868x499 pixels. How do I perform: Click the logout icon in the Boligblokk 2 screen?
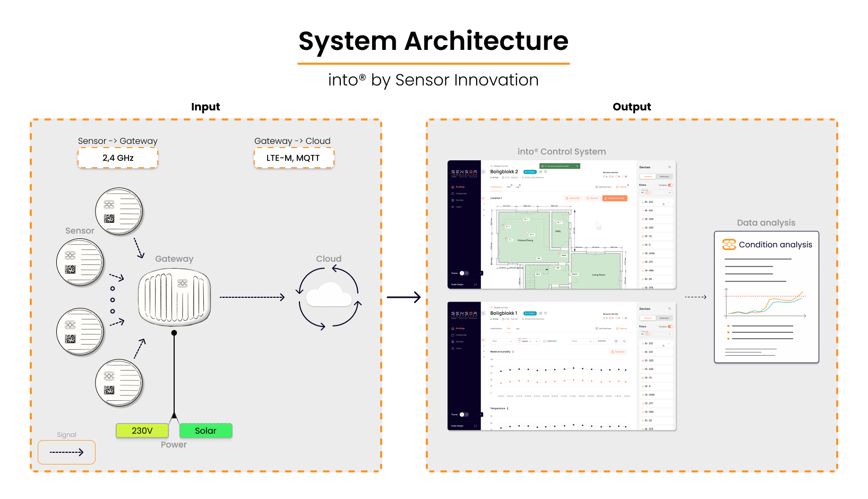(475, 285)
